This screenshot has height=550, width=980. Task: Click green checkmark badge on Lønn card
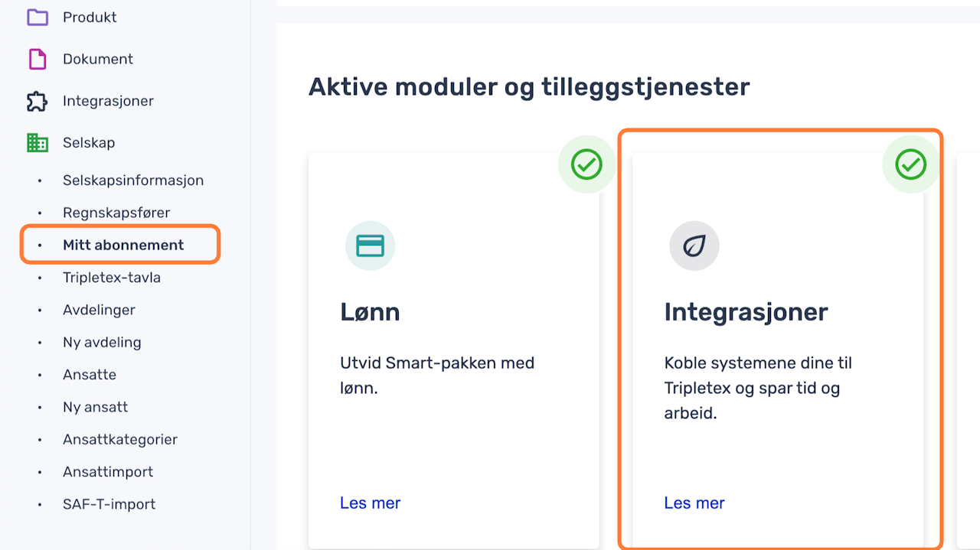586,164
